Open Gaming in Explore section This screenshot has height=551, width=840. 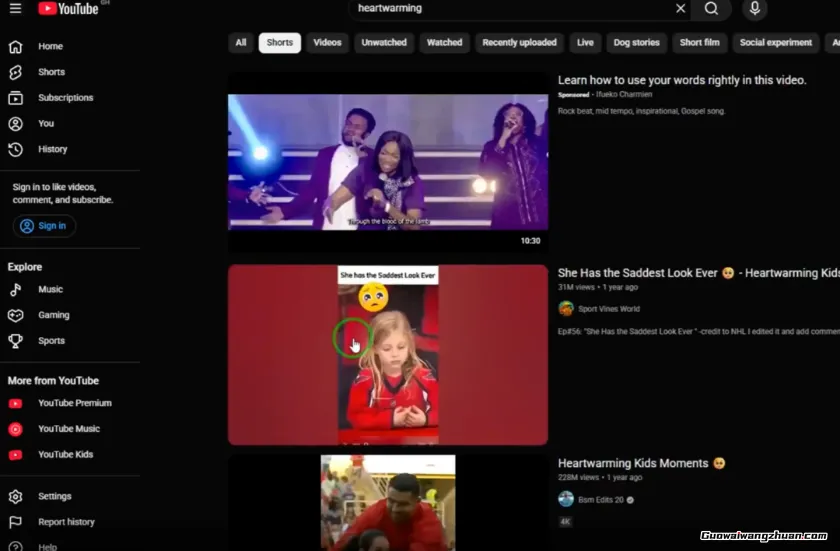(53, 315)
